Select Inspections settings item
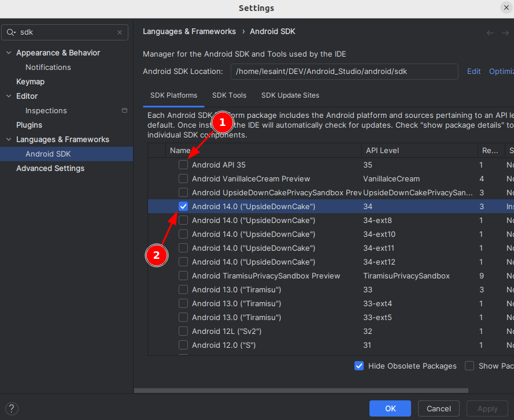 [x=46, y=111]
